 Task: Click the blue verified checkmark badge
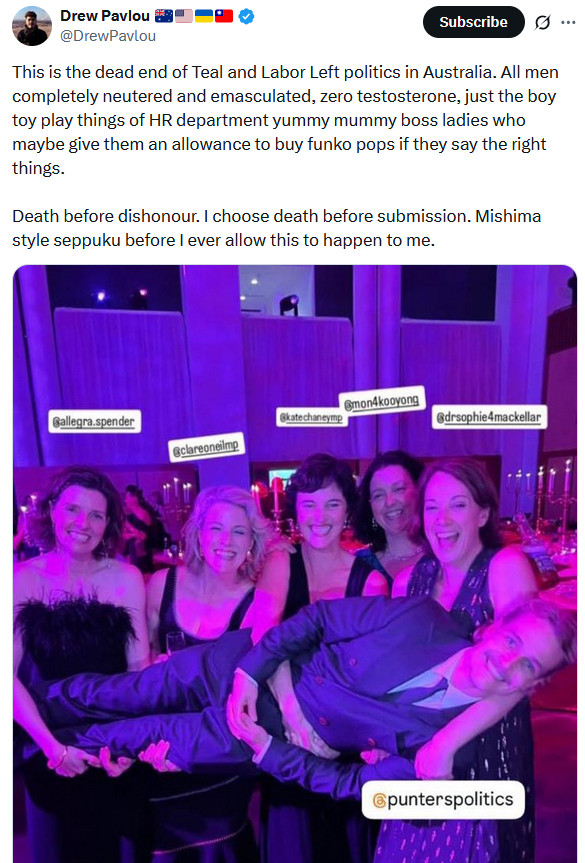click(247, 17)
